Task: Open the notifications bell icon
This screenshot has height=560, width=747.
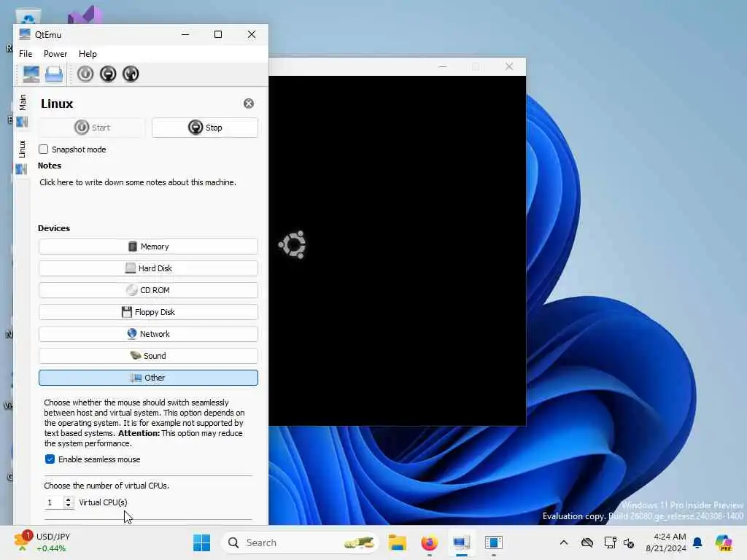Action: click(697, 542)
